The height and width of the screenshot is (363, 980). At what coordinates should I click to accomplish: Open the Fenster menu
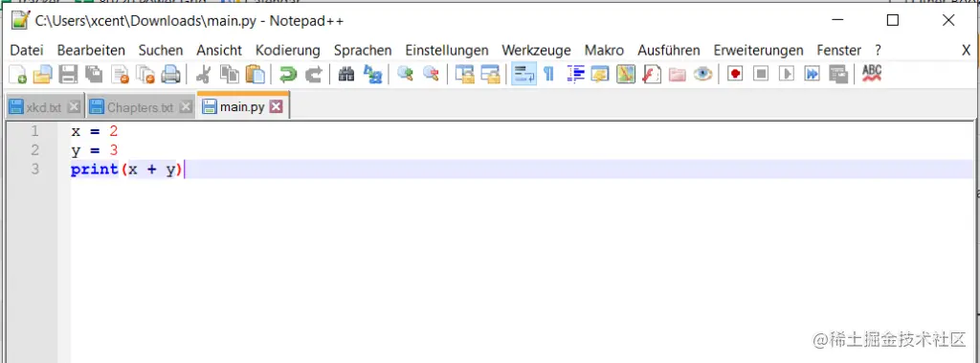coord(838,50)
